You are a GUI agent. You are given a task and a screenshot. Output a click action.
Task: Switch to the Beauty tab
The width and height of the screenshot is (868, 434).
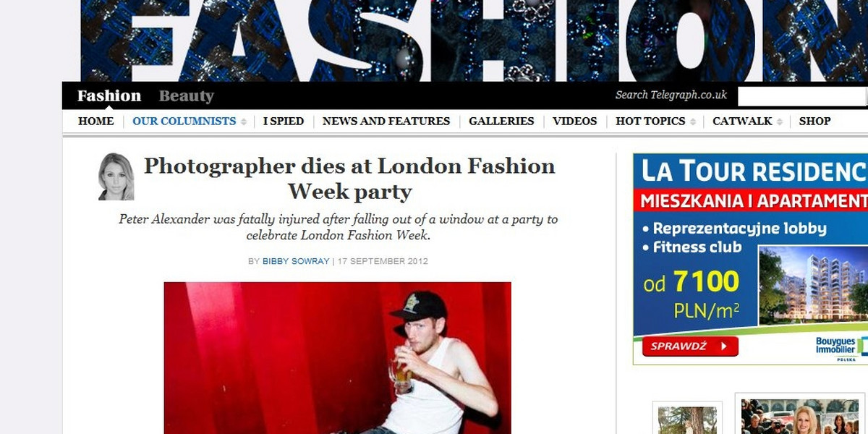click(187, 96)
